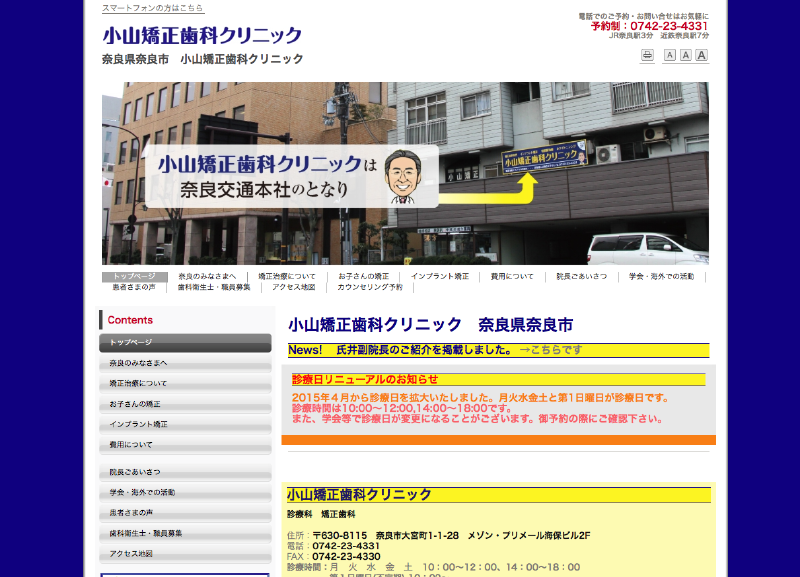Open 矯正治療について in the top navigation

click(x=287, y=277)
